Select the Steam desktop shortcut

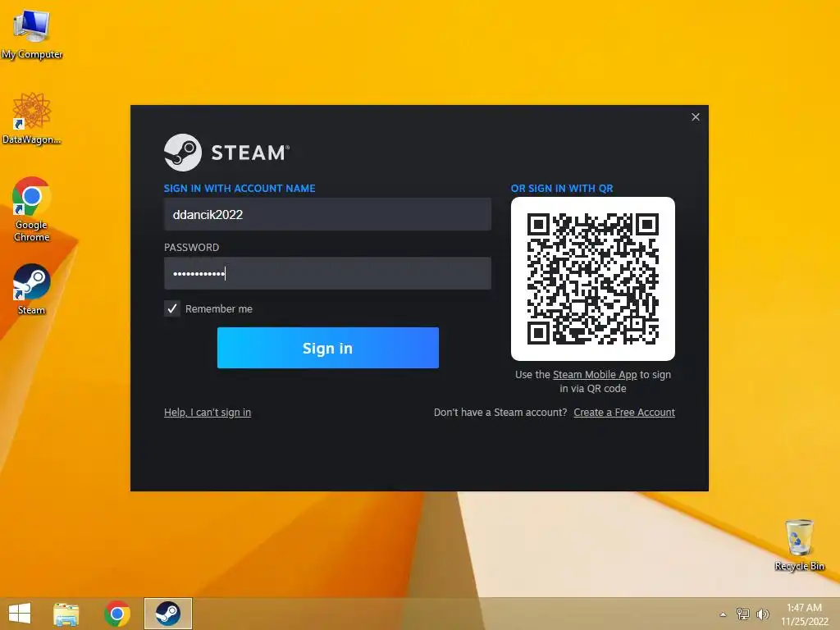pyautogui.click(x=32, y=290)
